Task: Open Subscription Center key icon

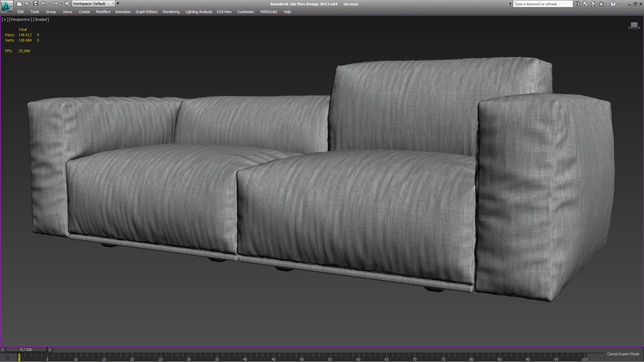Action: click(585, 4)
